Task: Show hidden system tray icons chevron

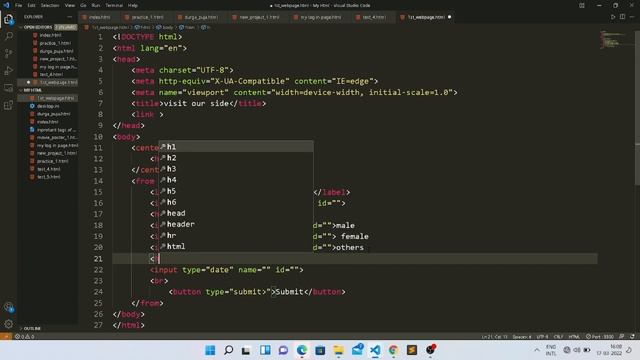Action: [x=537, y=350]
